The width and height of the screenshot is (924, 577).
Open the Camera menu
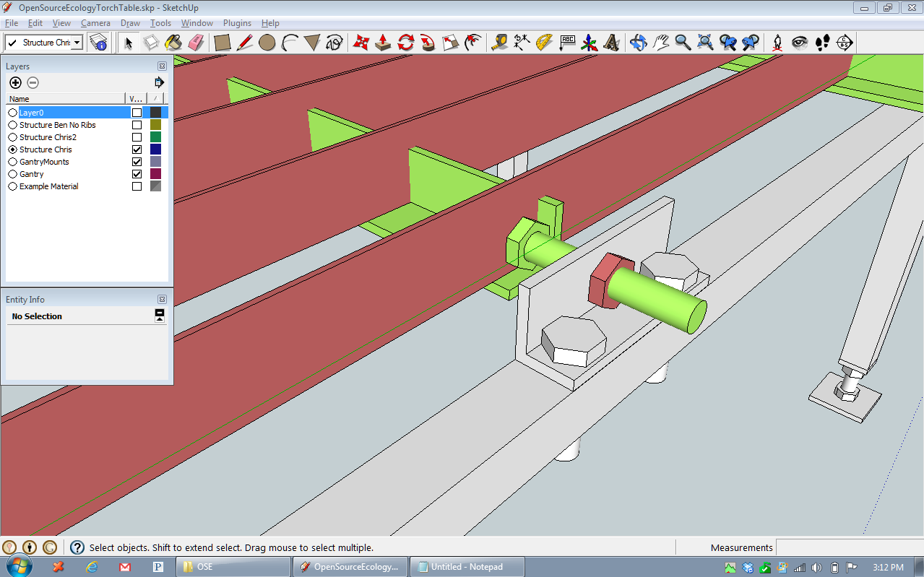click(x=95, y=23)
